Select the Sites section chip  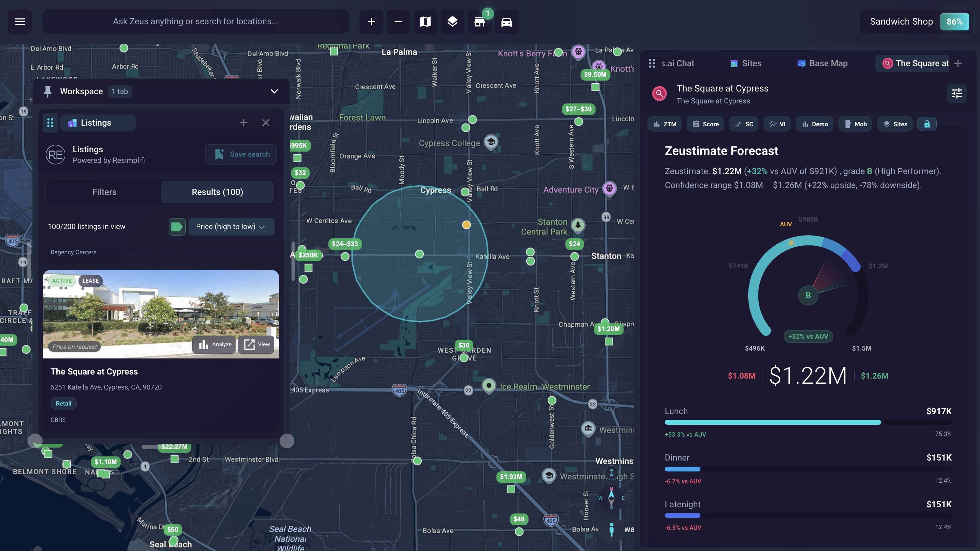(x=895, y=124)
